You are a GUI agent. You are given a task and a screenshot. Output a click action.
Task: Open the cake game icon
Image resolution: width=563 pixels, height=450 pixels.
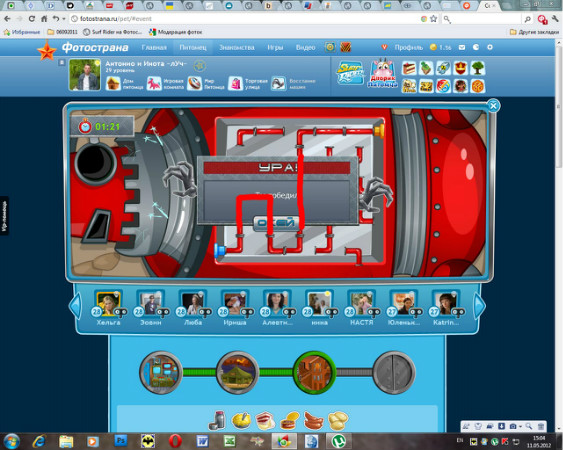pos(409,68)
